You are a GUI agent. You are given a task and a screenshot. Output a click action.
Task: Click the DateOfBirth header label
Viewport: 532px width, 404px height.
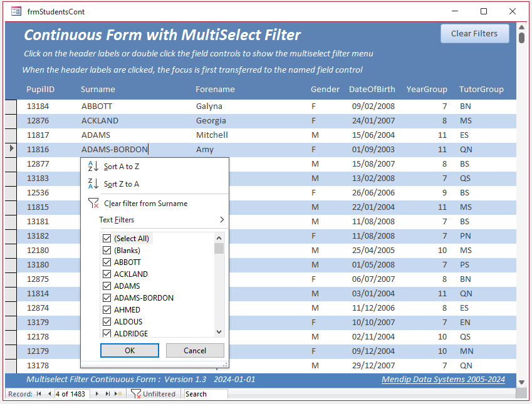click(x=372, y=89)
